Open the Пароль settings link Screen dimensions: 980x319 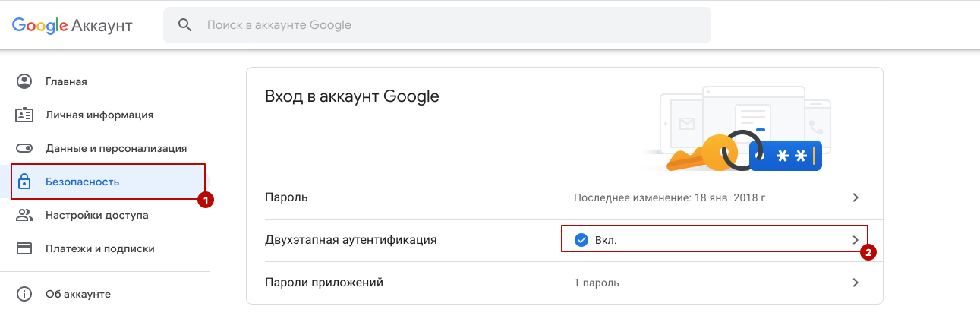tap(565, 197)
